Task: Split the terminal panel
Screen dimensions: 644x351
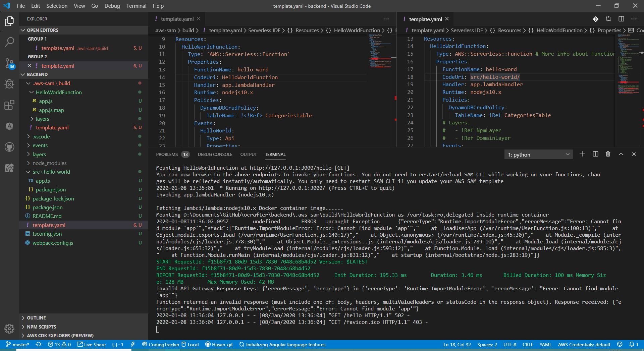Action: point(595,154)
